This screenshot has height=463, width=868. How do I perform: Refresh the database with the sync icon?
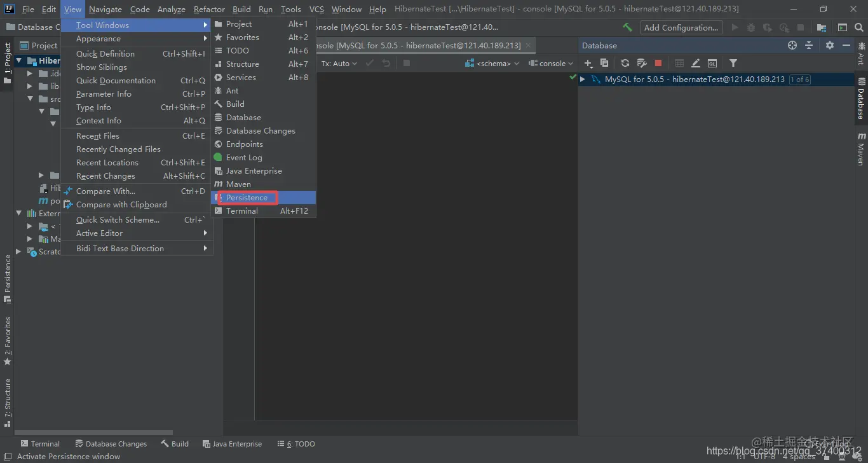[625, 63]
